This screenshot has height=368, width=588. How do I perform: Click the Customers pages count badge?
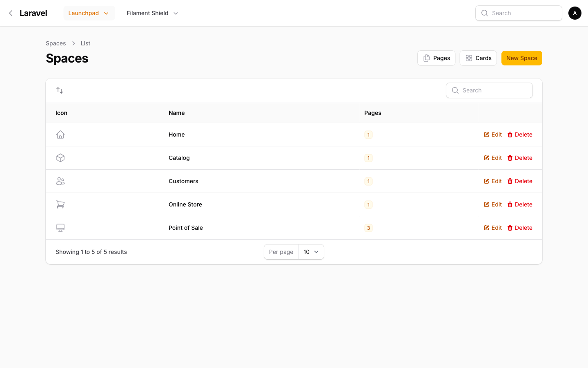tap(368, 181)
